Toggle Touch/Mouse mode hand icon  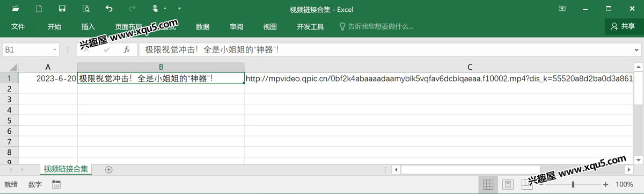pyautogui.click(x=156, y=9)
